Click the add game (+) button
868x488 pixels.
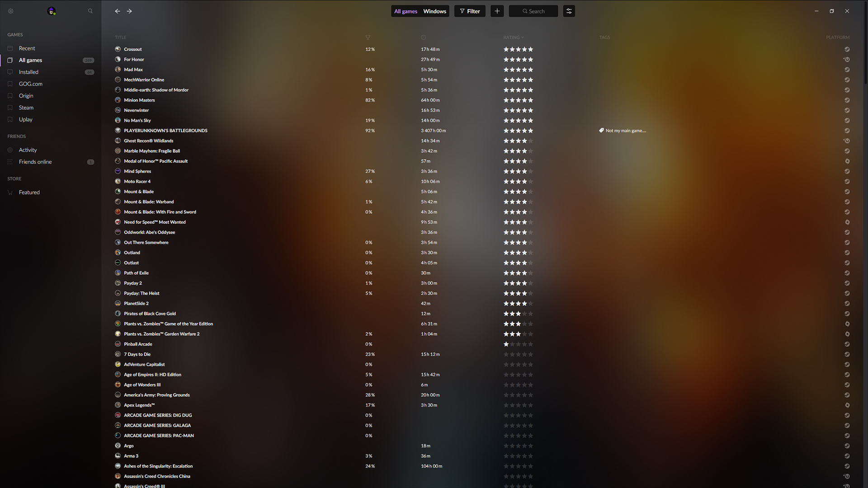497,11
